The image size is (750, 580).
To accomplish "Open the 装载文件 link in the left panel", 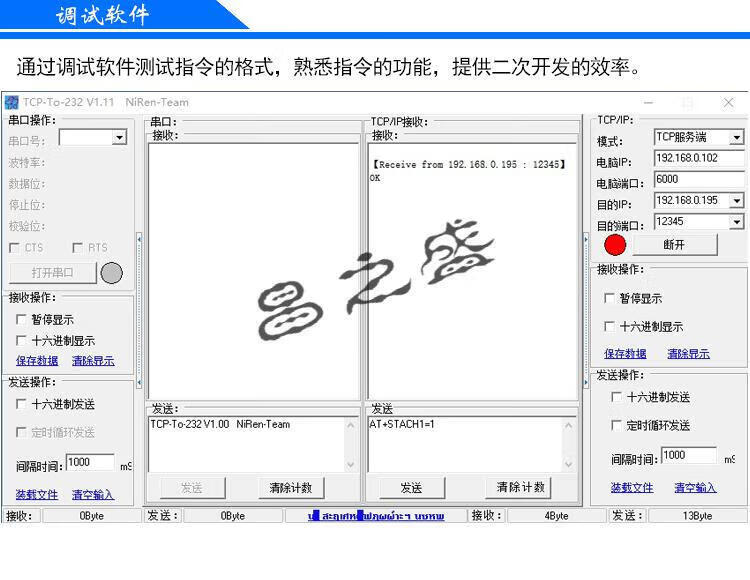I will (37, 495).
